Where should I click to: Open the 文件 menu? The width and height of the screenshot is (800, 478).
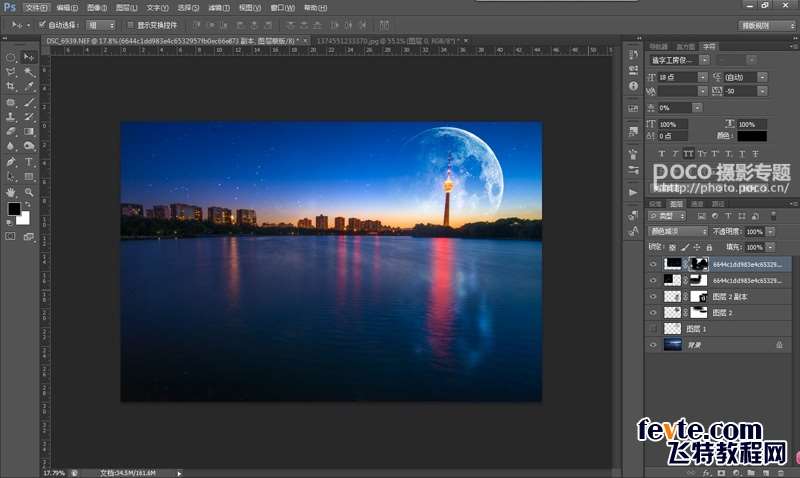36,8
